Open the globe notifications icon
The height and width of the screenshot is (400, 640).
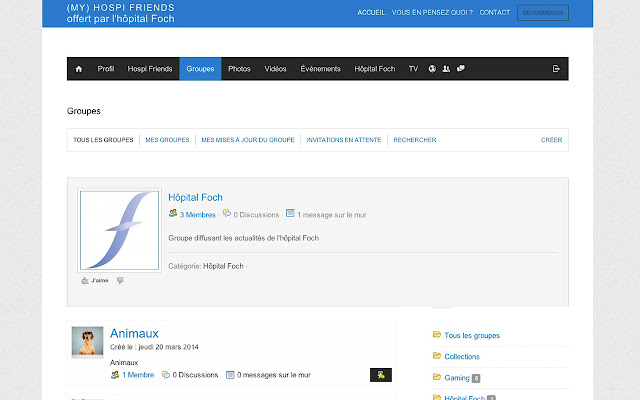[432, 69]
